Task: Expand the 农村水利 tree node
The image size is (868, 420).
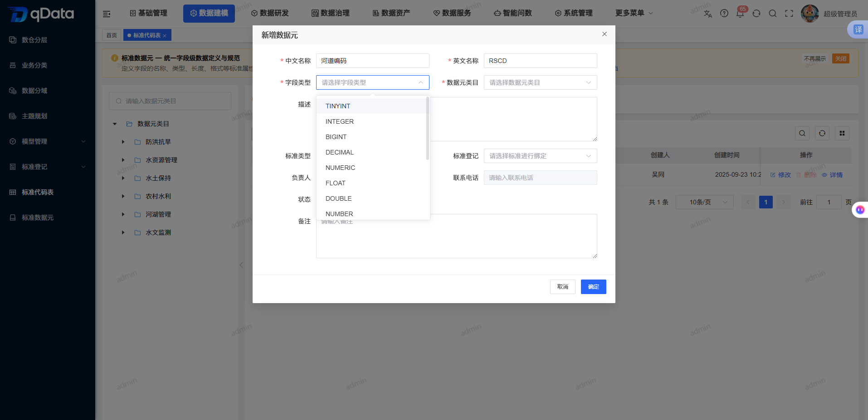Action: point(123,196)
